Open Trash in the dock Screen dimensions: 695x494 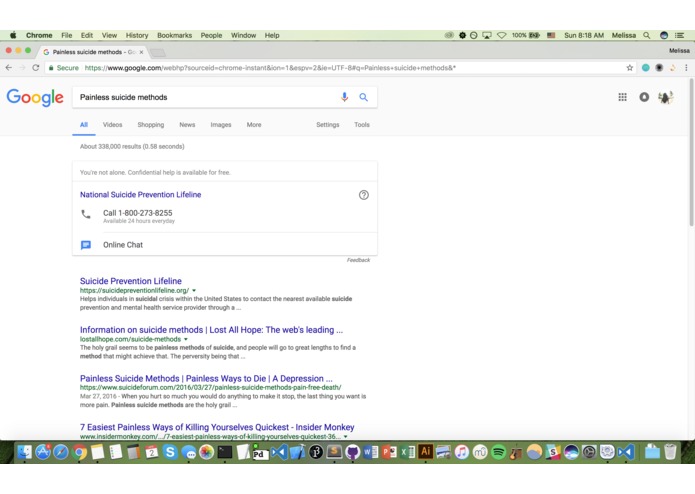coord(671,452)
